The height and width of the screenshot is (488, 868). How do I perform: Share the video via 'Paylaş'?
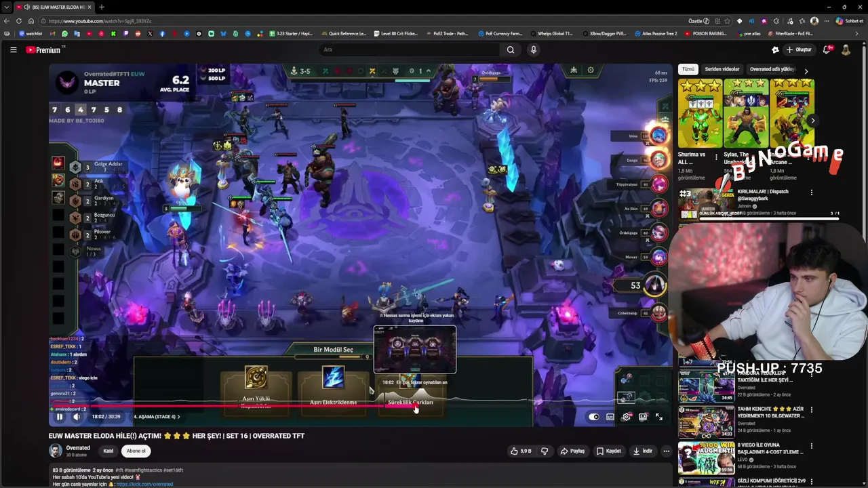tap(572, 451)
